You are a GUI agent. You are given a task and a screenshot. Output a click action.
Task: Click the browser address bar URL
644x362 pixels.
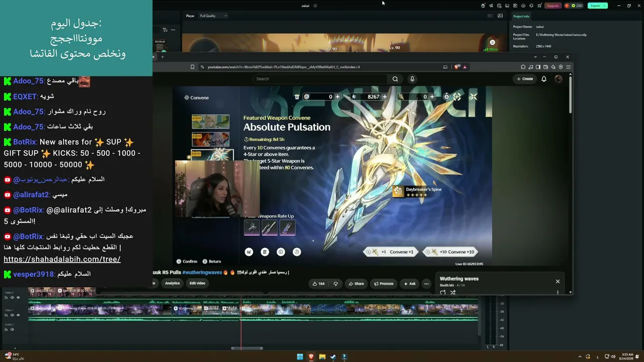283,67
